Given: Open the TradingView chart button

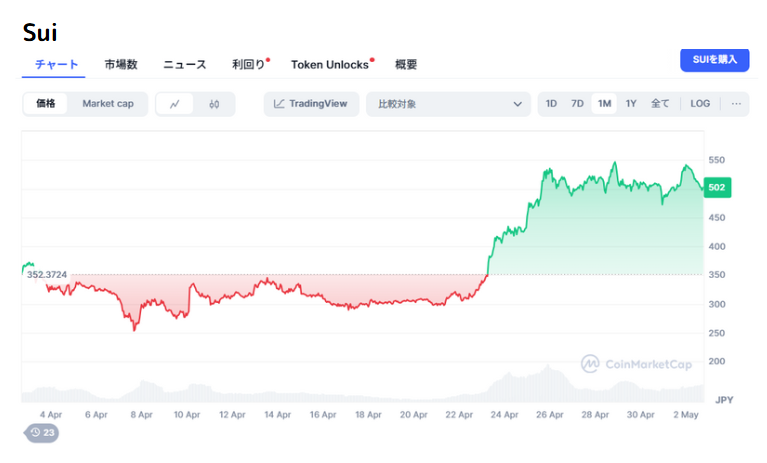Looking at the screenshot, I should [x=311, y=104].
